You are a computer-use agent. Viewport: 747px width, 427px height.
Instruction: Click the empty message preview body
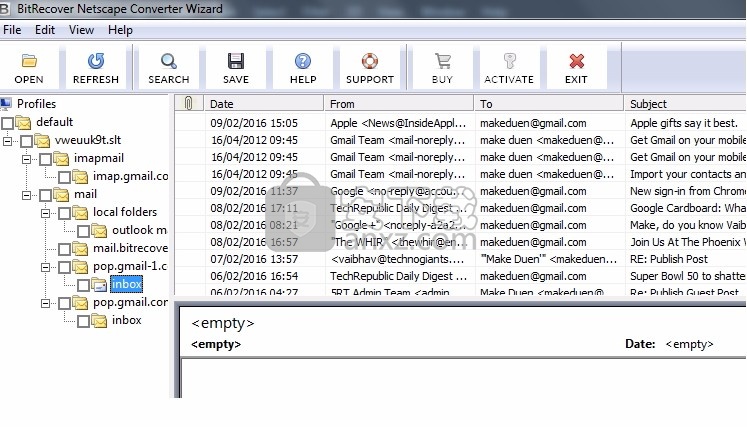click(464, 378)
